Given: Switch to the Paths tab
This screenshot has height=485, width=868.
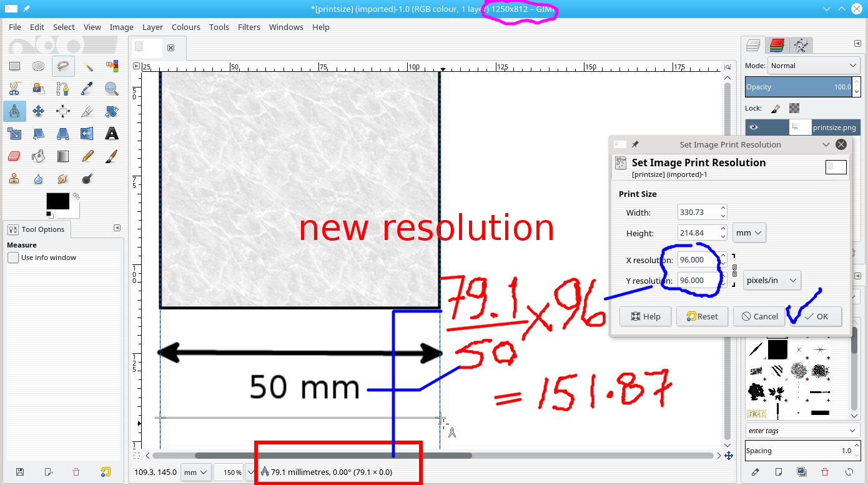Looking at the screenshot, I should pos(800,45).
